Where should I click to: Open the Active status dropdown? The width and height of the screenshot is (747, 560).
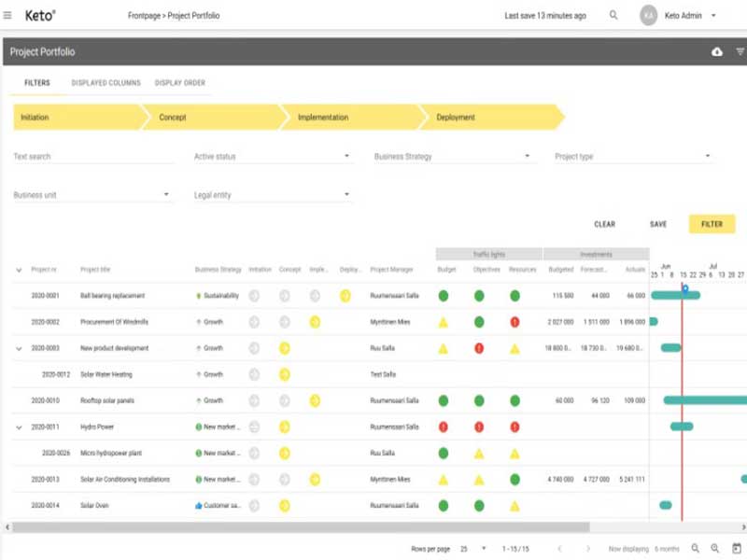(x=272, y=157)
